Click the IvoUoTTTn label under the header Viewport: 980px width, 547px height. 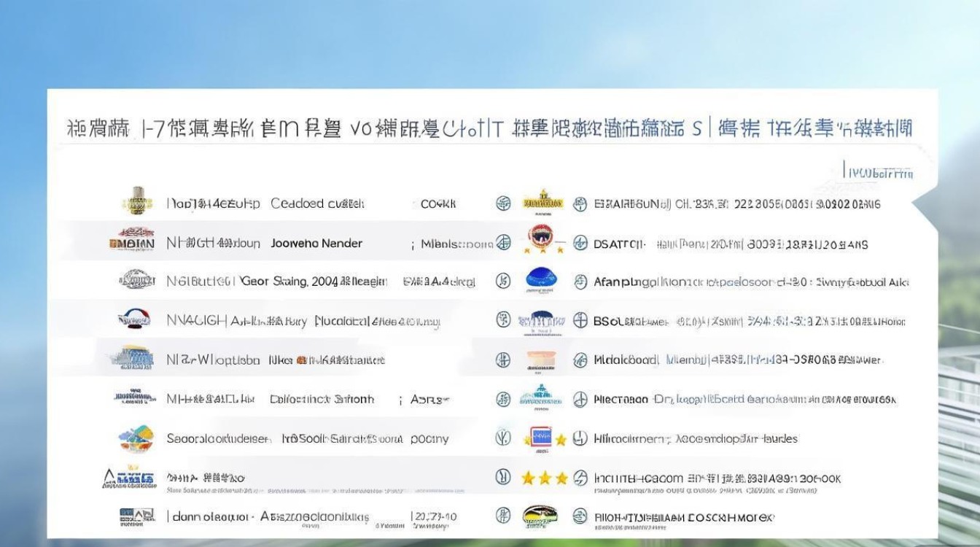point(880,173)
